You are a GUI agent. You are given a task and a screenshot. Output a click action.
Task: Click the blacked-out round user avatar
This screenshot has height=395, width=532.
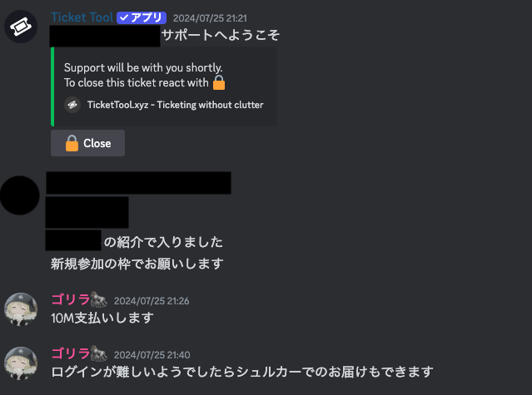(20, 195)
